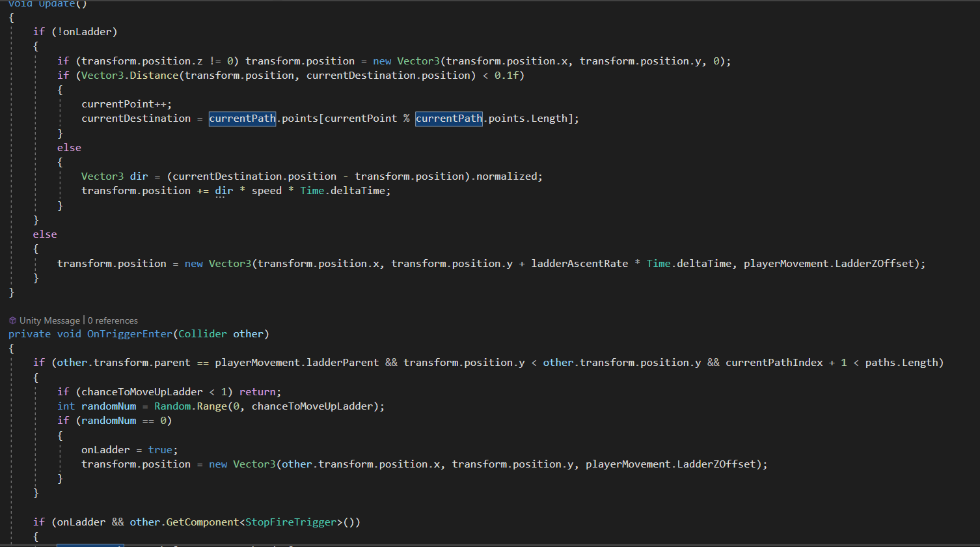Click dir in the Vector3 dir declaration

[x=139, y=176]
